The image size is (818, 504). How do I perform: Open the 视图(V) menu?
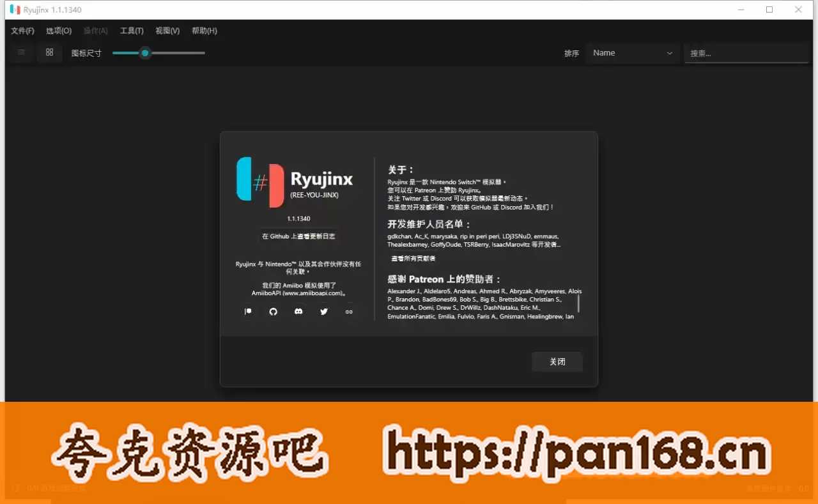click(167, 31)
